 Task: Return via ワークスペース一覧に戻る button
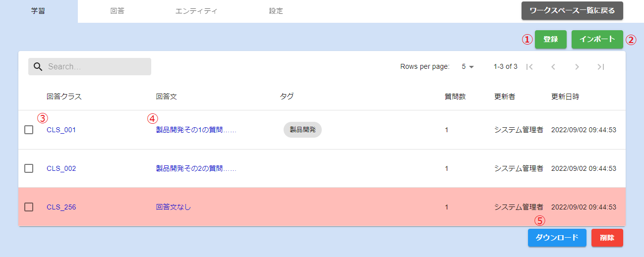(572, 11)
